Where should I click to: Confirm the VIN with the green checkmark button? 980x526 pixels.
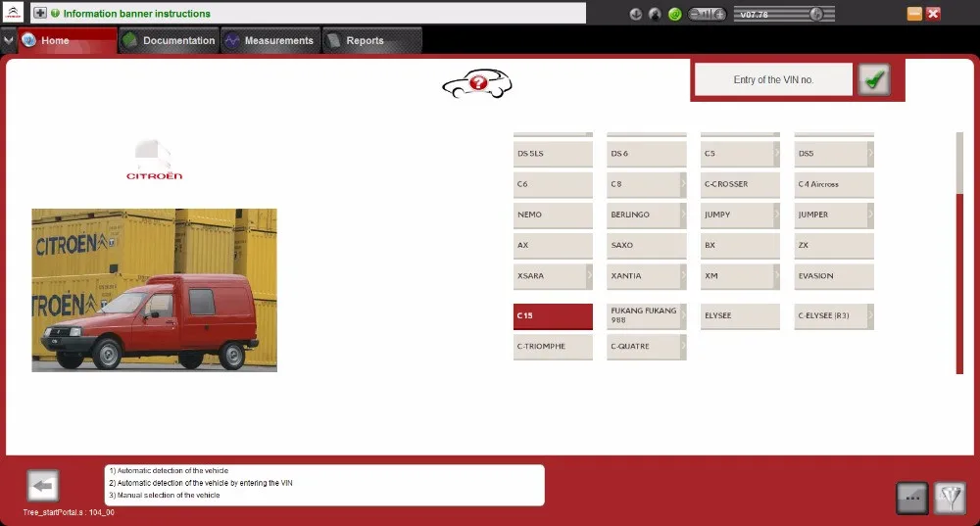(874, 79)
